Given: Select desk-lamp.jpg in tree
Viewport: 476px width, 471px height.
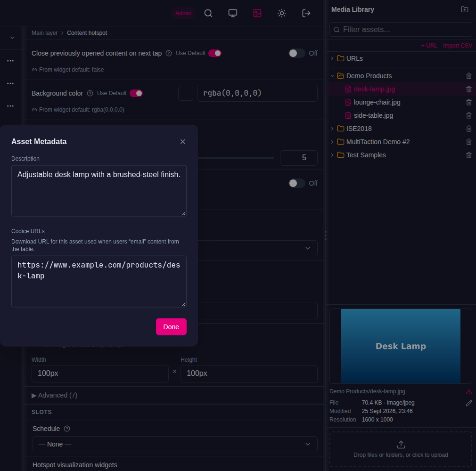Looking at the screenshot, I should (x=374, y=89).
